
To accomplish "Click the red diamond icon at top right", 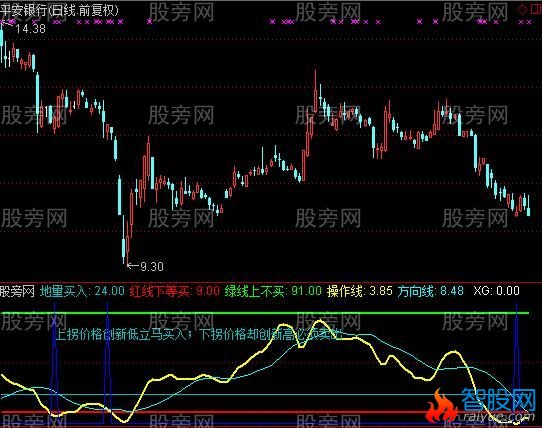I will click(x=522, y=9).
